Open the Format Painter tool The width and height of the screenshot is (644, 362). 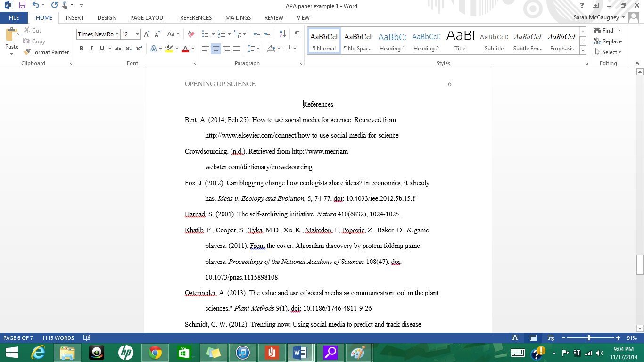point(46,52)
